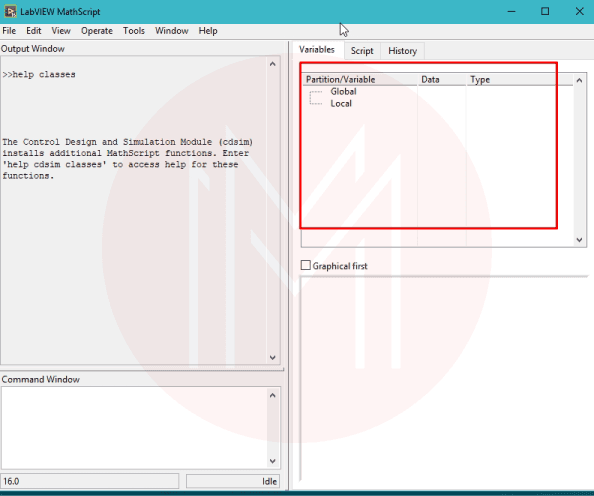Open the Edit menu

click(33, 31)
